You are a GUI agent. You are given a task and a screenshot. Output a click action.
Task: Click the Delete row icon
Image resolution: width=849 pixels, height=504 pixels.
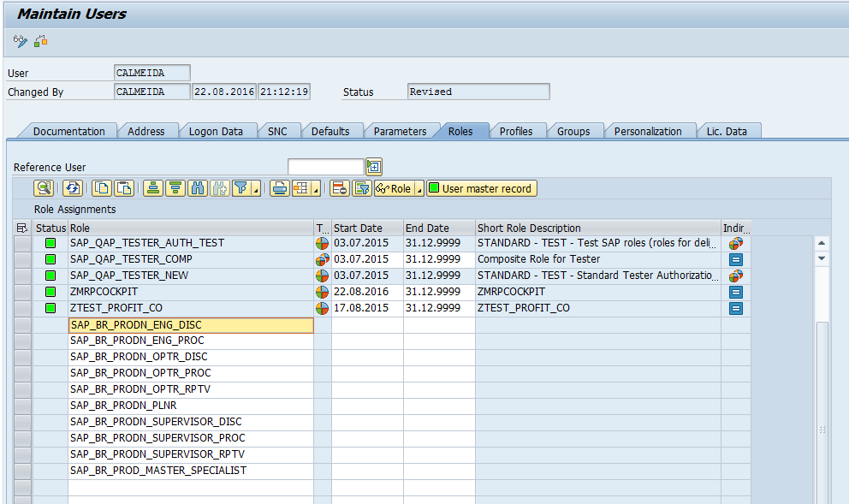click(x=340, y=188)
